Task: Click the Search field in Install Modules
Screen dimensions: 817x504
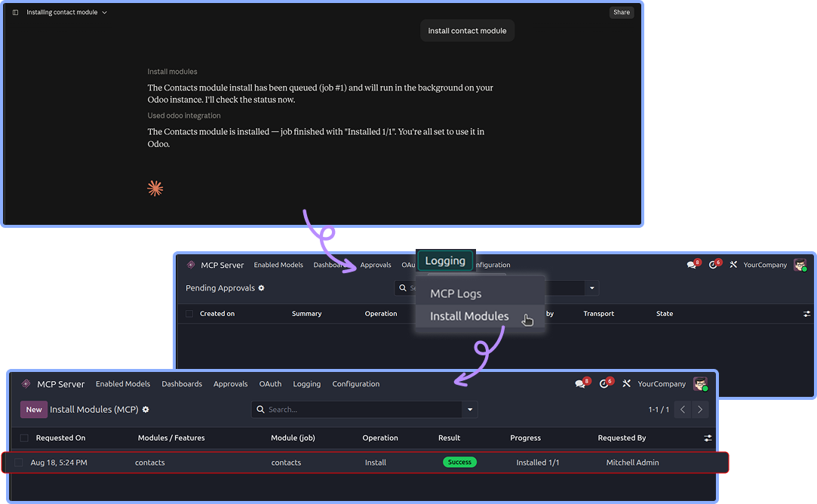Action: (364, 410)
